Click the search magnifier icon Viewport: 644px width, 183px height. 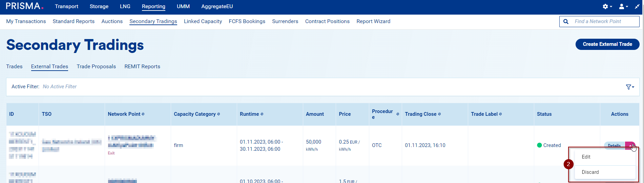point(566,21)
